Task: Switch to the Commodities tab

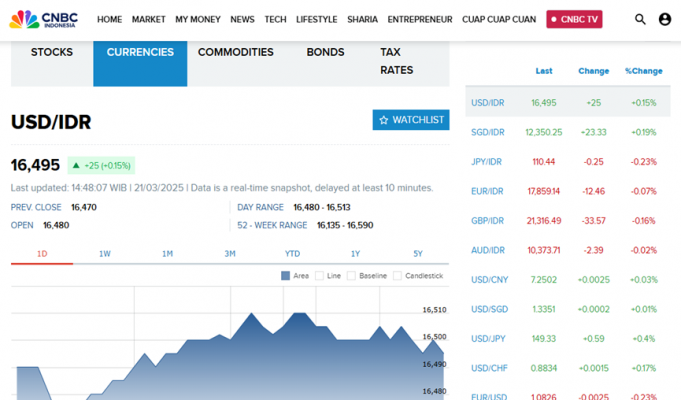Action: [235, 52]
